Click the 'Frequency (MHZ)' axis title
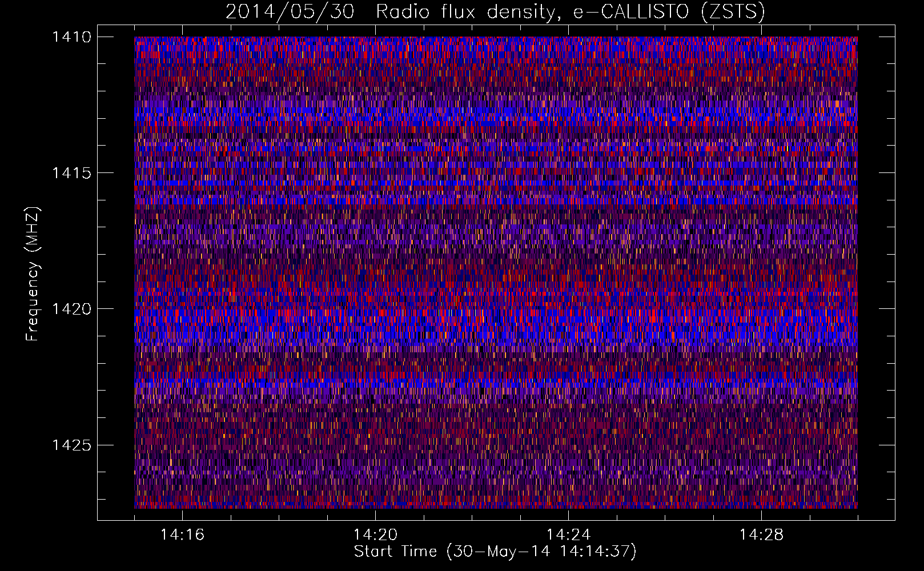Viewport: 924px width, 571px height. pyautogui.click(x=33, y=274)
